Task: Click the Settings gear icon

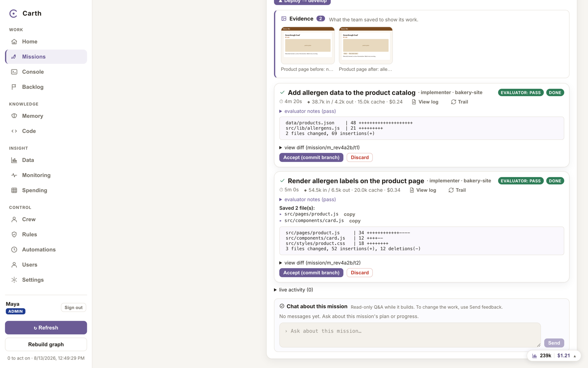Action: [14, 280]
